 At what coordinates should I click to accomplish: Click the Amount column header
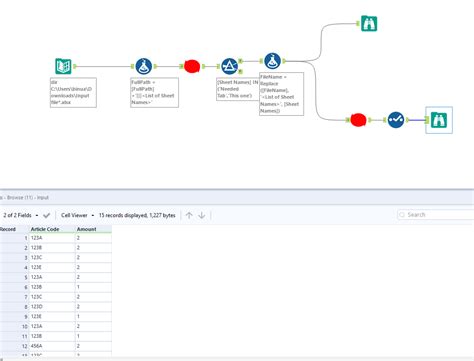pos(93,229)
